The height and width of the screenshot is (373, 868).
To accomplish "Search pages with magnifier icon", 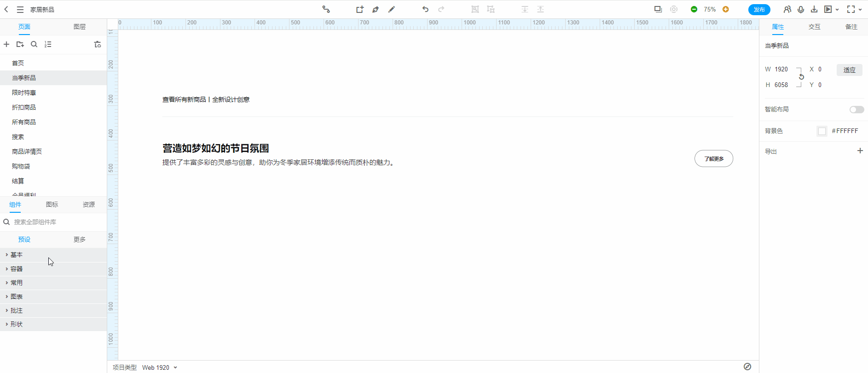I will click(x=34, y=44).
